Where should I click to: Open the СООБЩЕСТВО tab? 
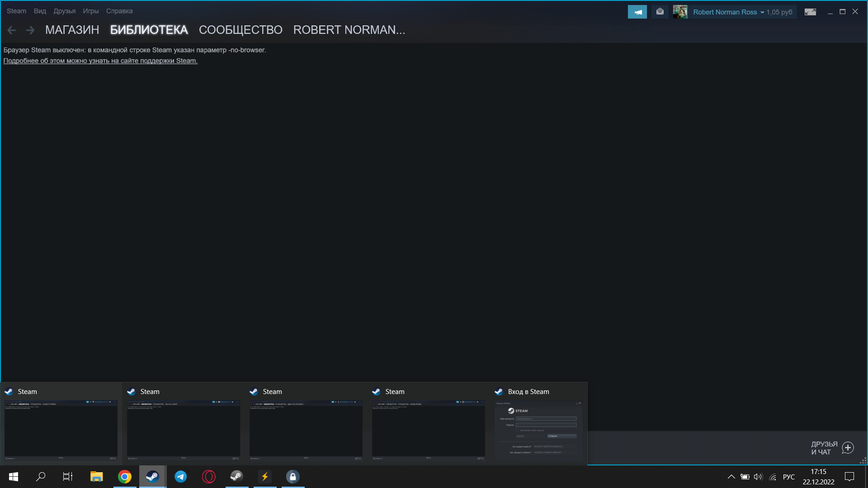point(241,30)
